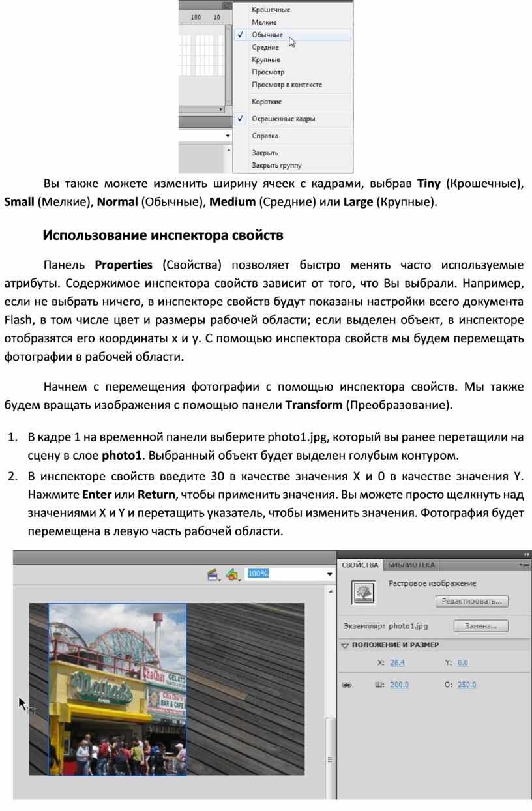Collapse the ПОЛОЖЕНИЕ И РАЗМЕР section
The height and width of the screenshot is (811, 532).
[x=346, y=645]
